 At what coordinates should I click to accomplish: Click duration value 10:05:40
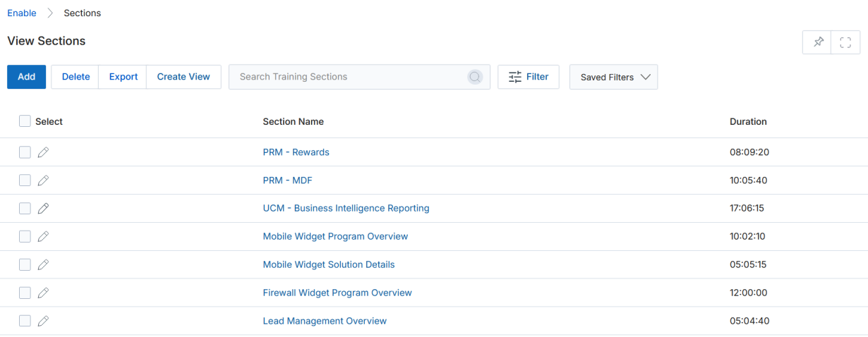pos(749,180)
